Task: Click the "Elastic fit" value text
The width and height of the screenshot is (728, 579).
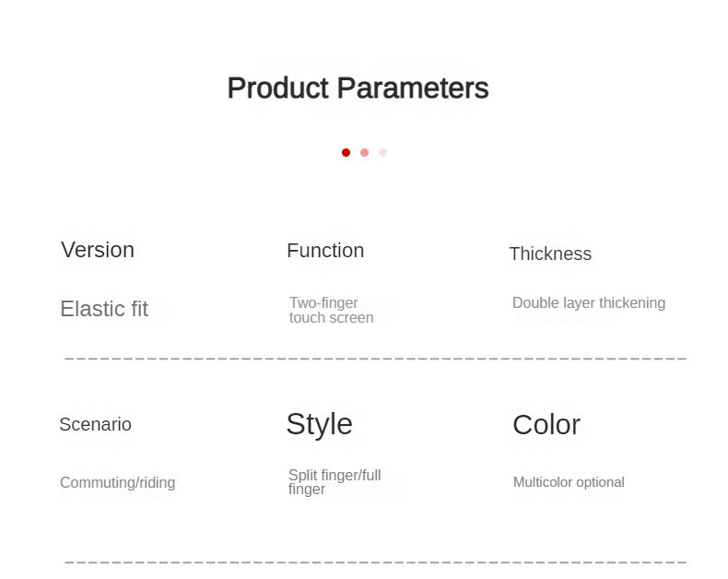Action: click(104, 309)
